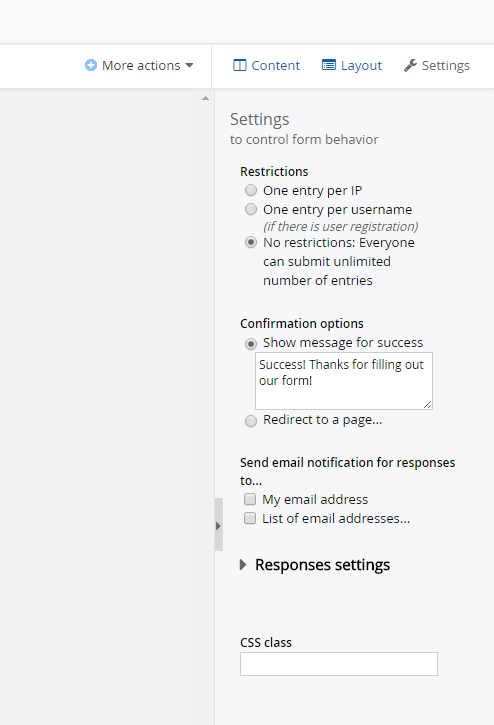Viewport: 494px width, 725px height.
Task: Click the Content columns icon
Action: (240, 65)
